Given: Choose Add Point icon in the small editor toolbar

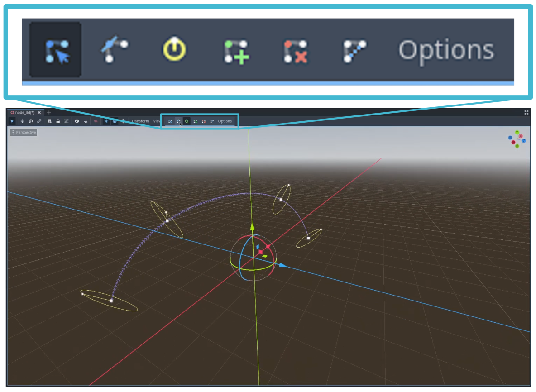Looking at the screenshot, I should coord(195,121).
